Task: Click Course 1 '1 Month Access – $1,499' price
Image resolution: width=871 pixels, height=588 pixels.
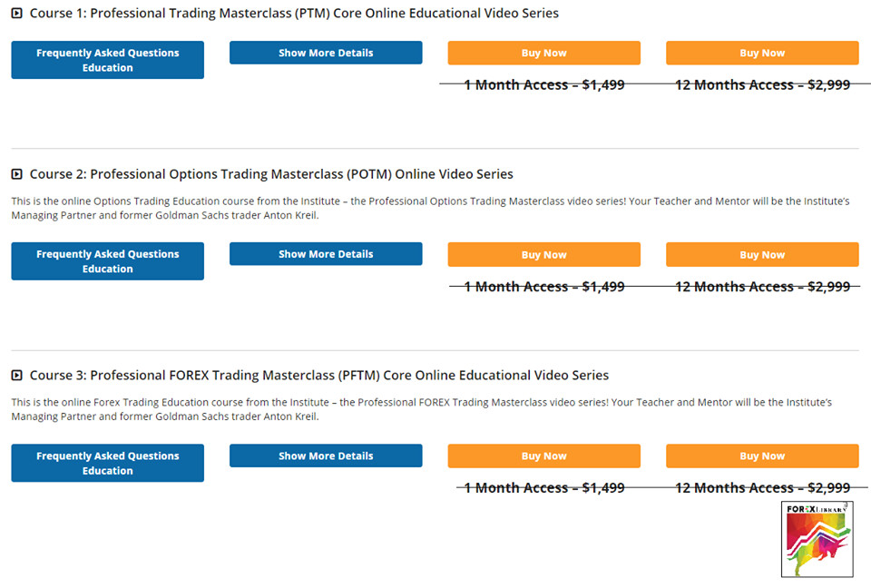Action: point(543,85)
